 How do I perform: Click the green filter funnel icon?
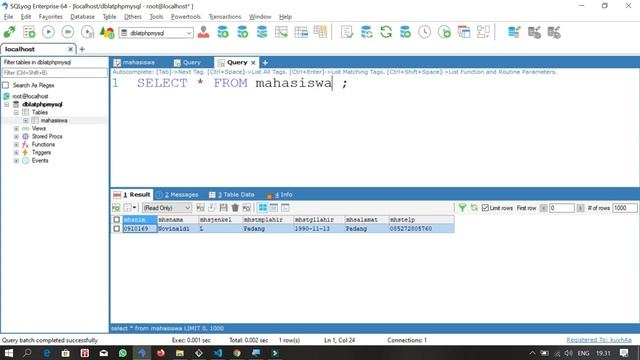[462, 208]
